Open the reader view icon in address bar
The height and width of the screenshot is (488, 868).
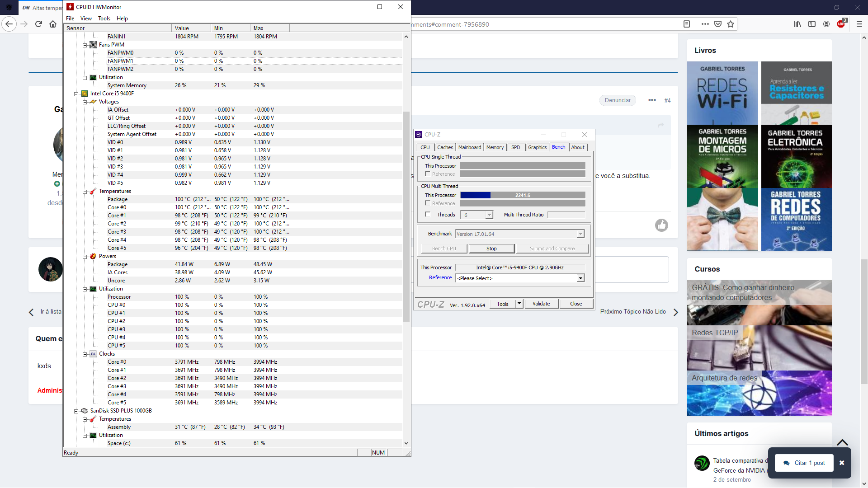tap(686, 24)
